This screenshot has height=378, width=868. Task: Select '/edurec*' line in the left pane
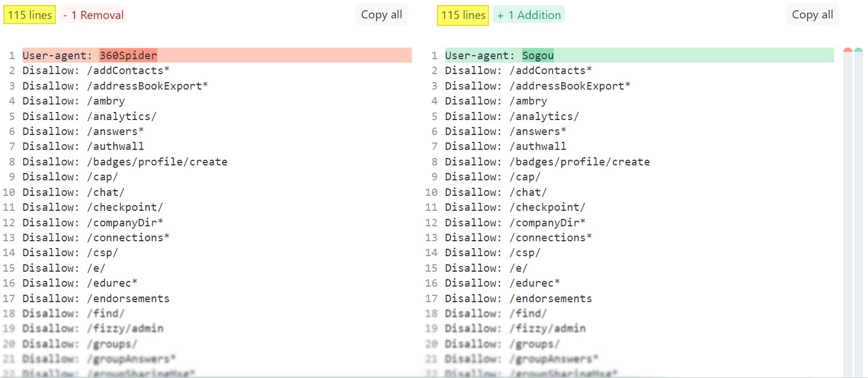(80, 283)
